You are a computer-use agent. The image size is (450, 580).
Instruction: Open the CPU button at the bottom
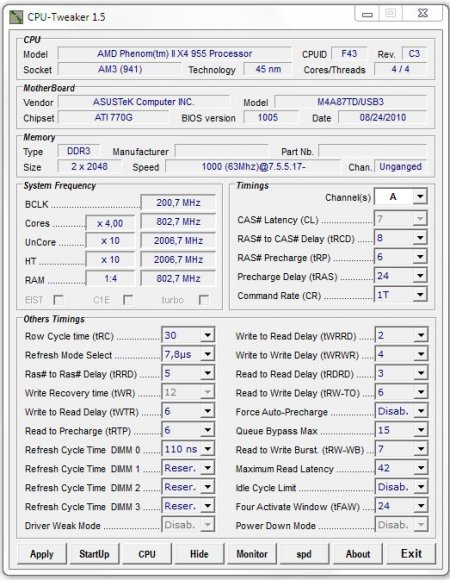147,554
